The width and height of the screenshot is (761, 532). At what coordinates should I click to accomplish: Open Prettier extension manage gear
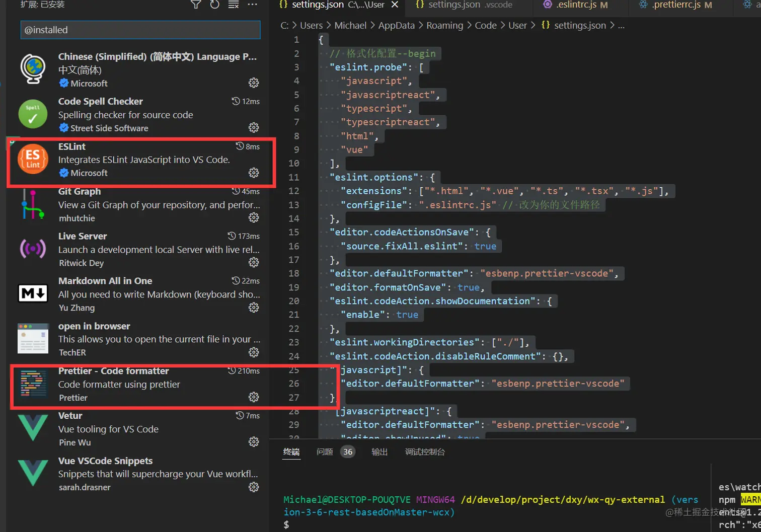click(254, 397)
